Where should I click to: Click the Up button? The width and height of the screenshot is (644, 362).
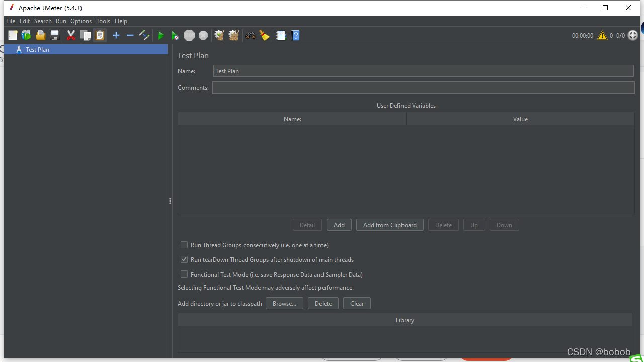474,225
